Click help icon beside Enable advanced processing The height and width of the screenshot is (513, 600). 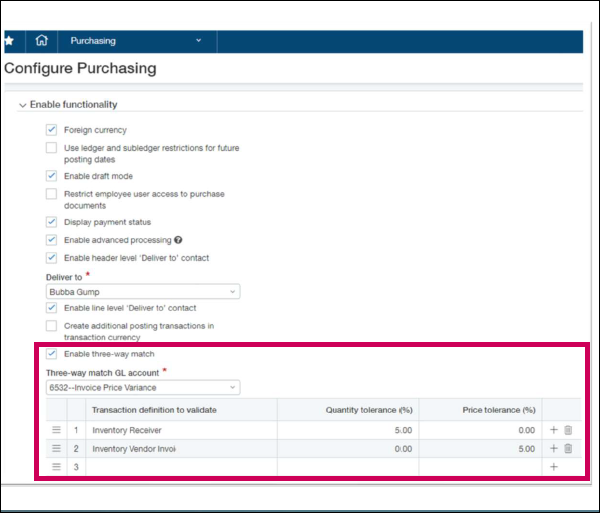pos(178,240)
